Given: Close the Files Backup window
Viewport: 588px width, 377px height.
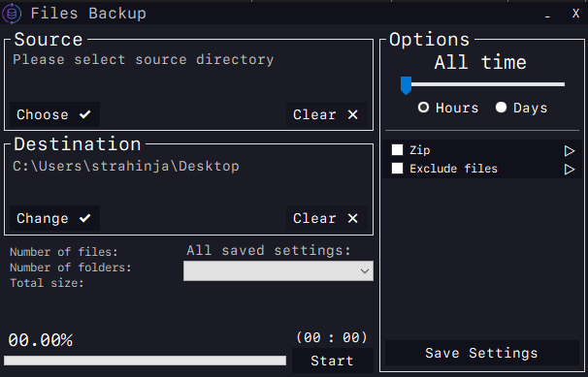Looking at the screenshot, I should click(575, 14).
